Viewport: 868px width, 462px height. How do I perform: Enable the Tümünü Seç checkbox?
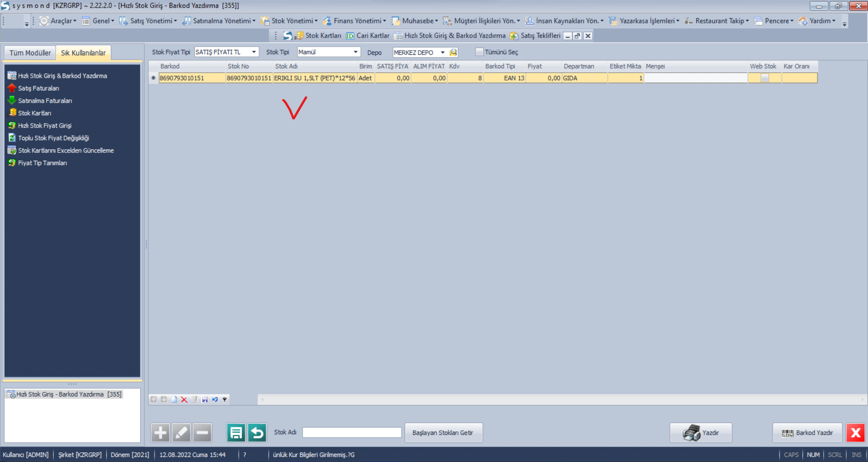coord(479,52)
